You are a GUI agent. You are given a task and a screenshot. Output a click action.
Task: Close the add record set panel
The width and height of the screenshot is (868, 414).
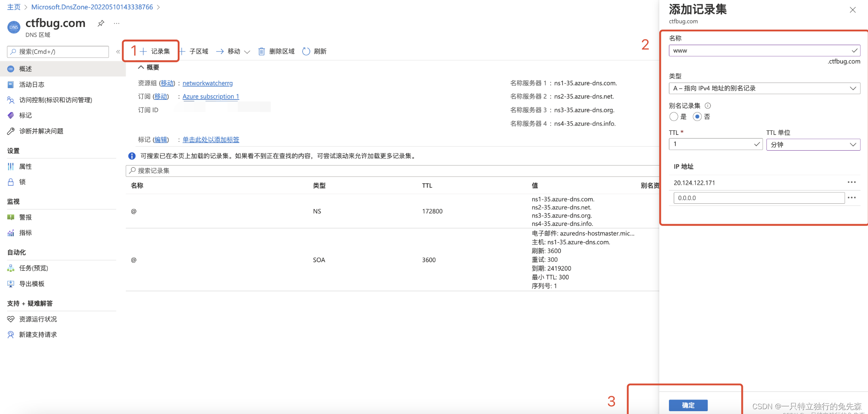[853, 10]
